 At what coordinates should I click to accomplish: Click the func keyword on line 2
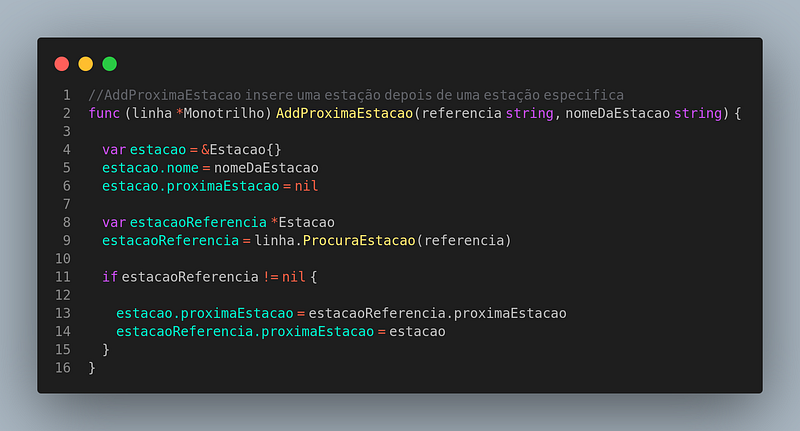[104, 113]
